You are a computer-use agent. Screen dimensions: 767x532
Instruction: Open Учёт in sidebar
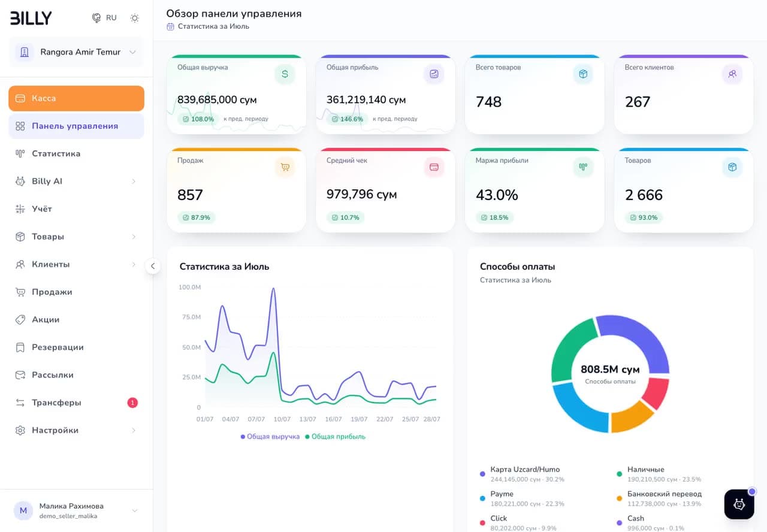[76, 209]
